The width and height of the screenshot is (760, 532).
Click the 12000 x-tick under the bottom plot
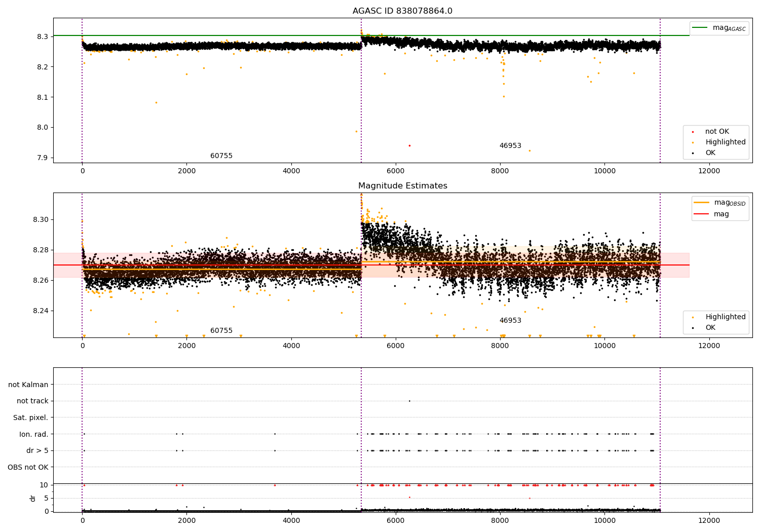pyautogui.click(x=709, y=521)
